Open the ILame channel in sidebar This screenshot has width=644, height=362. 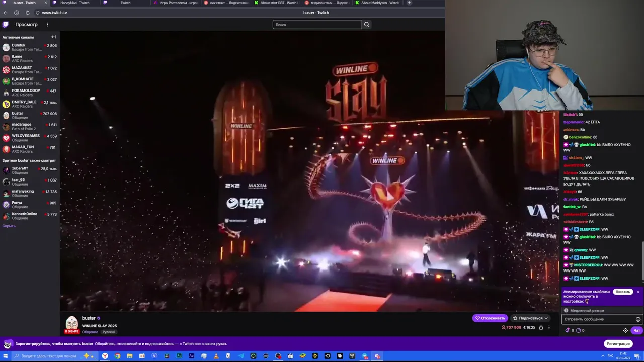30,59
